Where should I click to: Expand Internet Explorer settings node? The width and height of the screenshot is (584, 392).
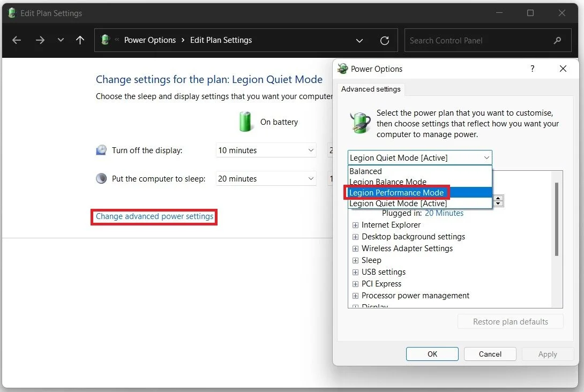coord(355,225)
